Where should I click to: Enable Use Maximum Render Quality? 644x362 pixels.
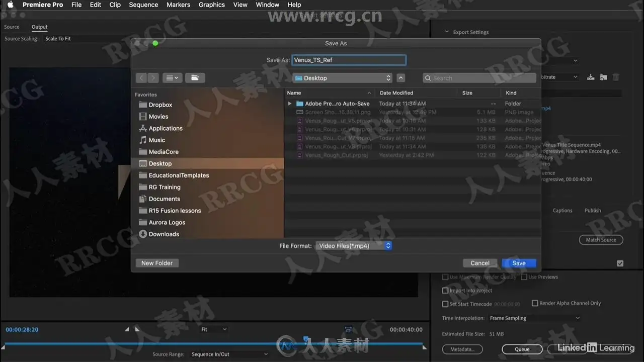(445, 277)
